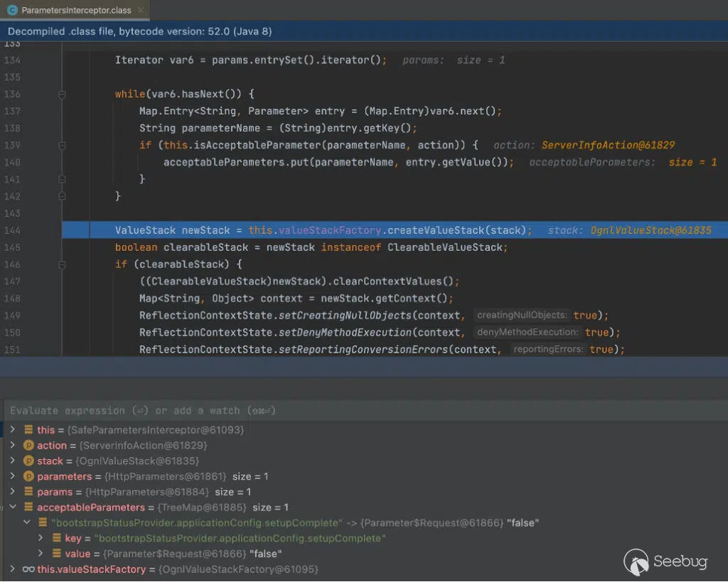This screenshot has height=582, width=728.
Task: Collapse the bootstrapStatusProvider entry node
Action: pos(27,522)
